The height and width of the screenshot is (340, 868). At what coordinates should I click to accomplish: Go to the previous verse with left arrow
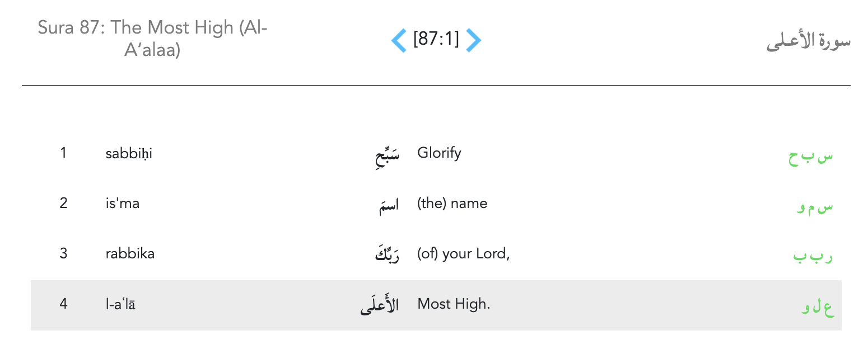pyautogui.click(x=399, y=40)
